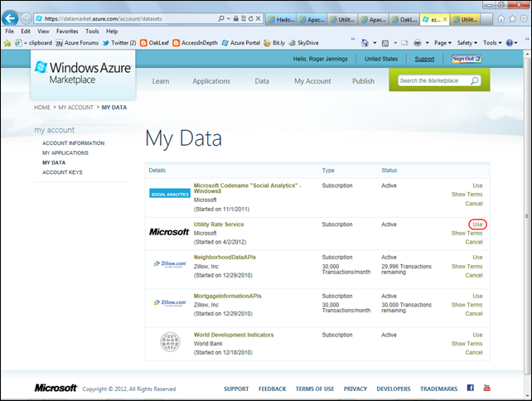Select the Publish navigation tab

click(363, 81)
